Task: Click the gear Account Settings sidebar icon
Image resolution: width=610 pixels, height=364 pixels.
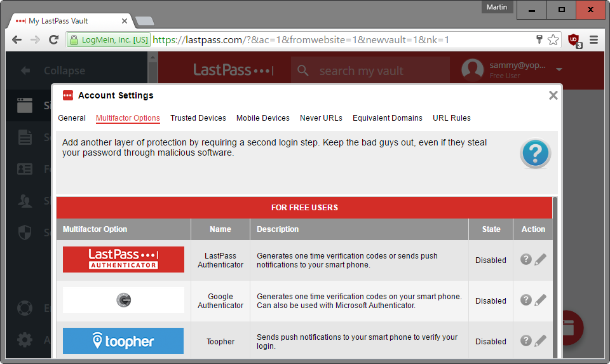Action: pos(25,340)
